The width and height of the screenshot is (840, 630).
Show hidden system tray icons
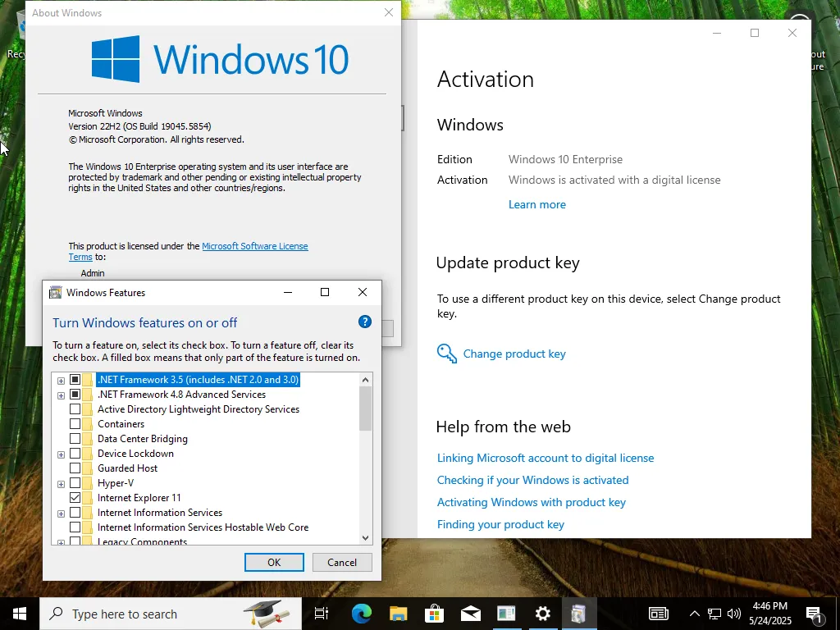coord(694,614)
